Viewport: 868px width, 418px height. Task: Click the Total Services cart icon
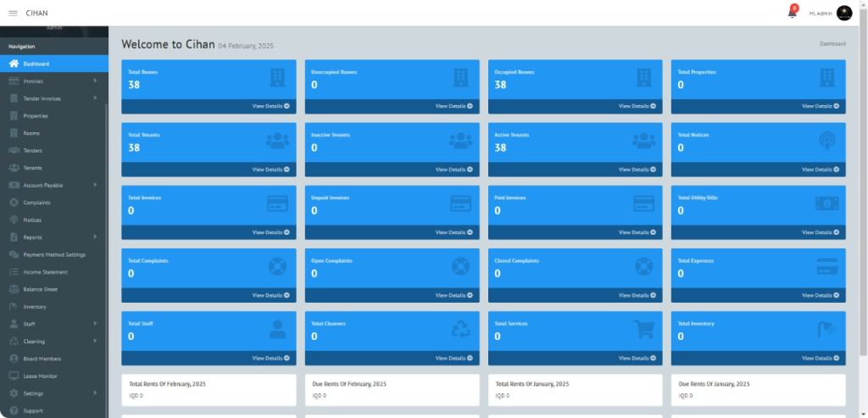(x=644, y=330)
